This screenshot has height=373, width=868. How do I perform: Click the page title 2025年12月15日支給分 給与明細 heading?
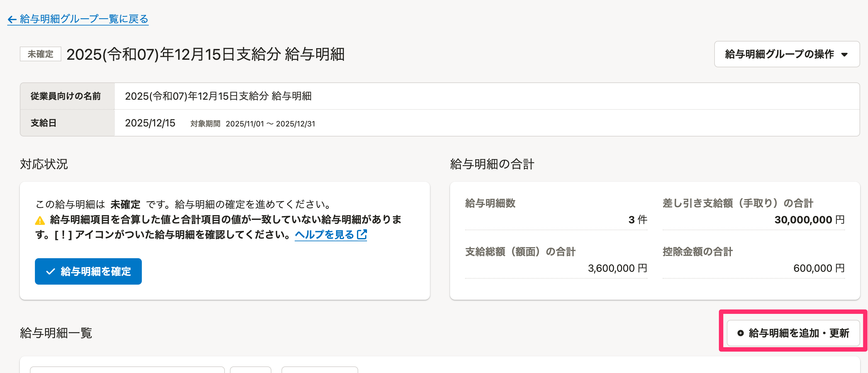click(205, 54)
